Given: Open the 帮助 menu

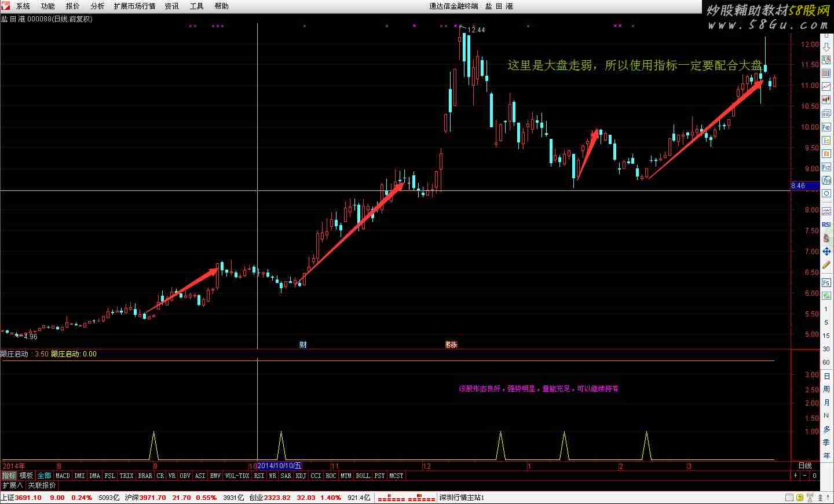Looking at the screenshot, I should point(221,6).
